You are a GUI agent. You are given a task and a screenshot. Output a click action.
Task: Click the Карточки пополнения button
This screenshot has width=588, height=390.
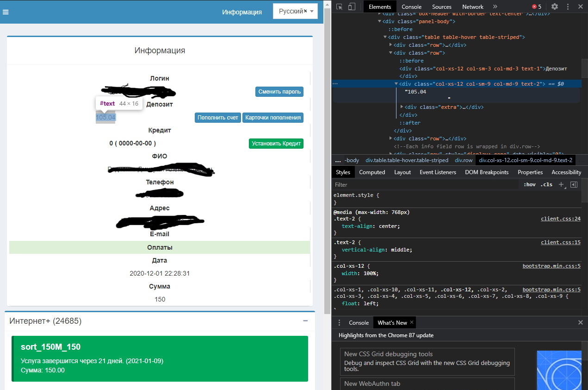tap(273, 118)
